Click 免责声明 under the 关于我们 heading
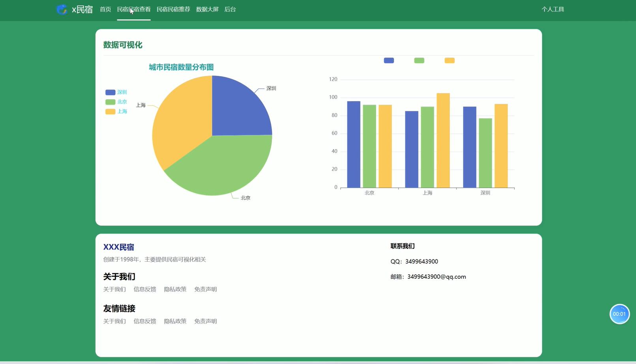The width and height of the screenshot is (636, 364). pos(205,289)
